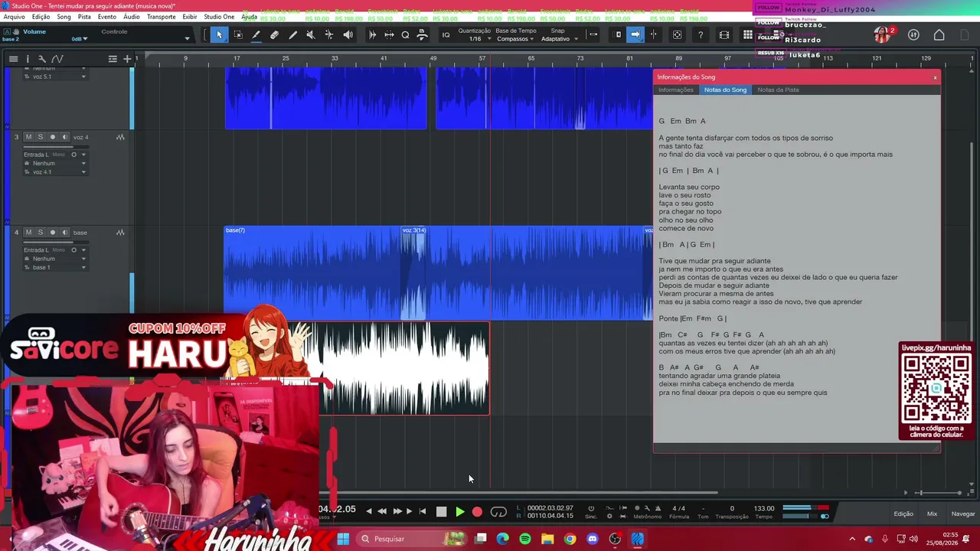This screenshot has height=551, width=980.
Task: Start playback with the green play button
Action: click(x=459, y=512)
